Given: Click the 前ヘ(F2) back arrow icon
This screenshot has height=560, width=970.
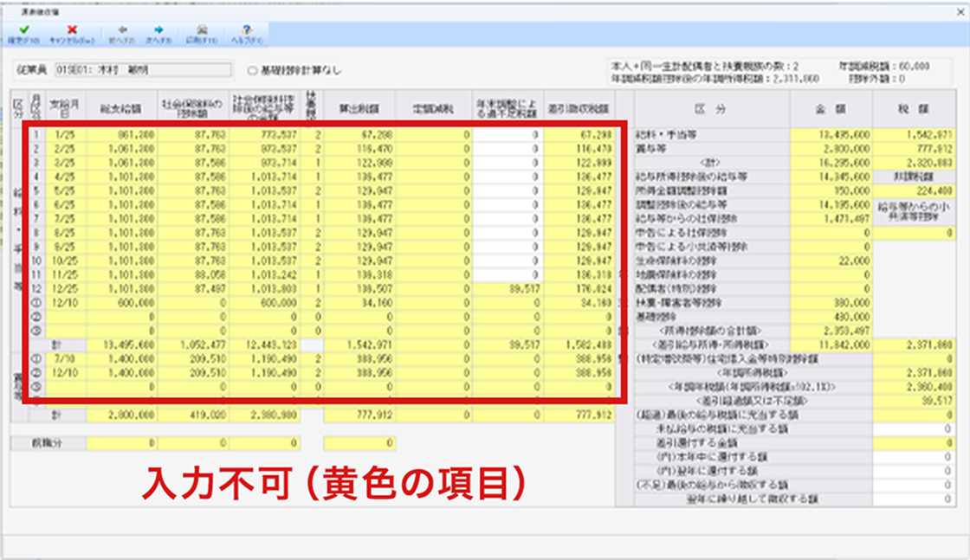Looking at the screenshot, I should coord(124,29).
